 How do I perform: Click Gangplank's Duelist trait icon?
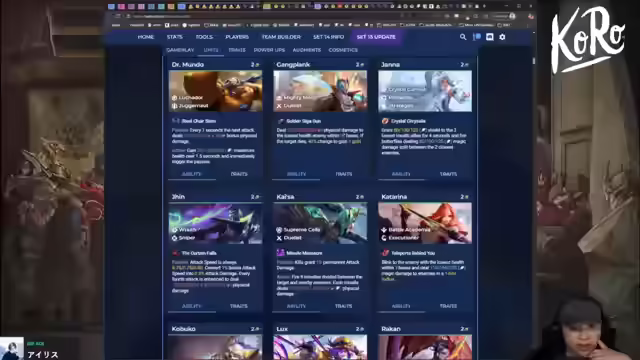point(279,106)
